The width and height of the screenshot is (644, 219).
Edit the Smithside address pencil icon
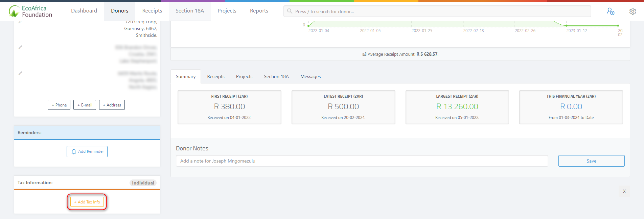[x=20, y=22]
